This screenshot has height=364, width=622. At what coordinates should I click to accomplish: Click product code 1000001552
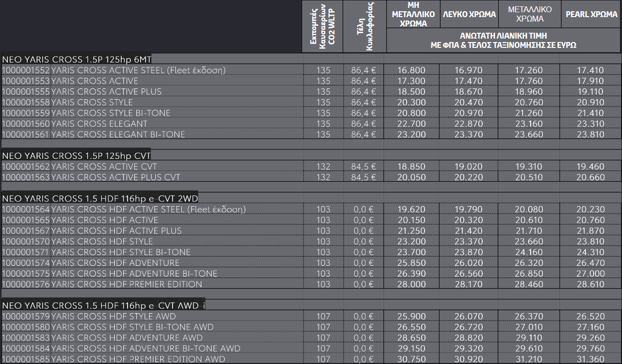coord(26,70)
